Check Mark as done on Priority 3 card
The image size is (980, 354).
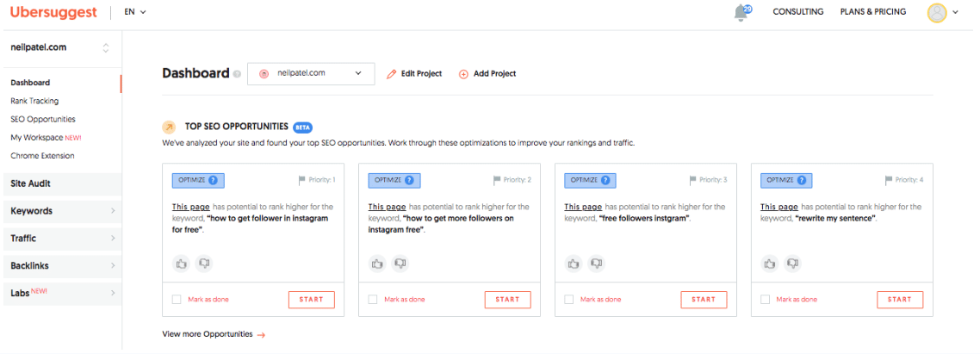(x=568, y=300)
